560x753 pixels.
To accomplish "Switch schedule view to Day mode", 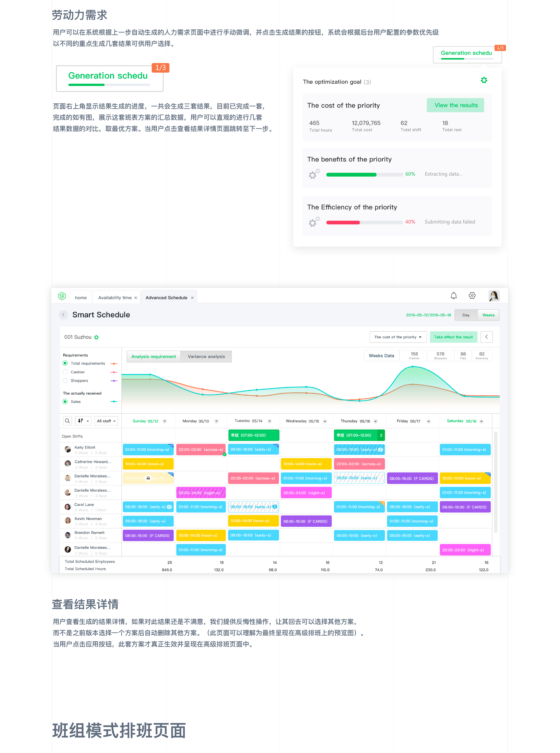I will [x=466, y=315].
